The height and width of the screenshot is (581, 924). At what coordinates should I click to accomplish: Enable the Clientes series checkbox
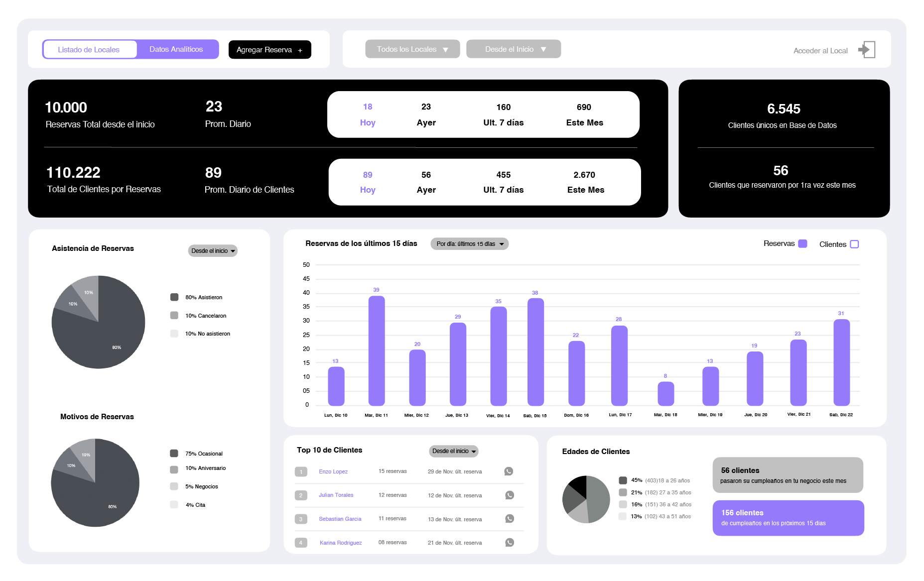point(854,244)
